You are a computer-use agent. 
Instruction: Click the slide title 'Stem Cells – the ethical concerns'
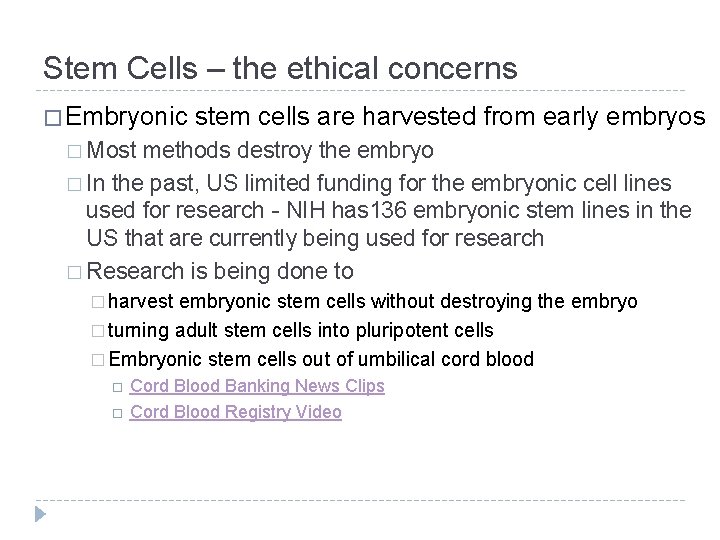tap(280, 68)
